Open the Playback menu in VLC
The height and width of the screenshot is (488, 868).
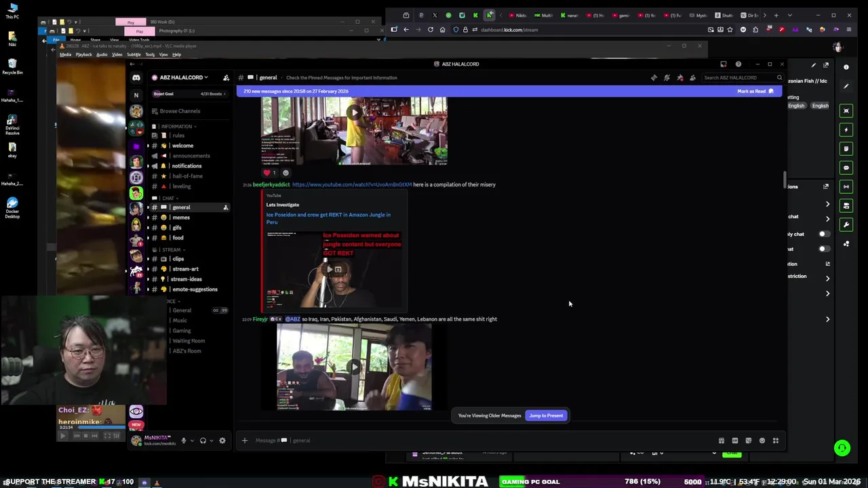pos(83,54)
